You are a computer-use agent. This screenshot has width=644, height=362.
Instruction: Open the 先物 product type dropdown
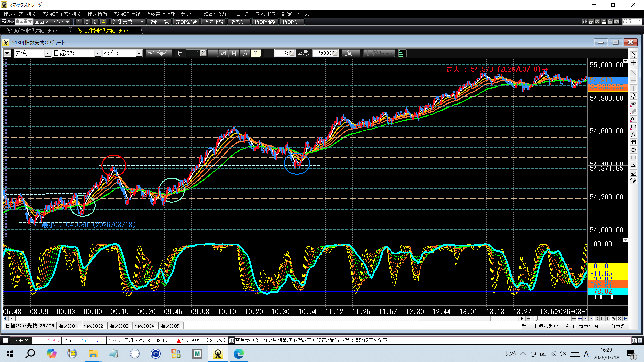pyautogui.click(x=48, y=53)
